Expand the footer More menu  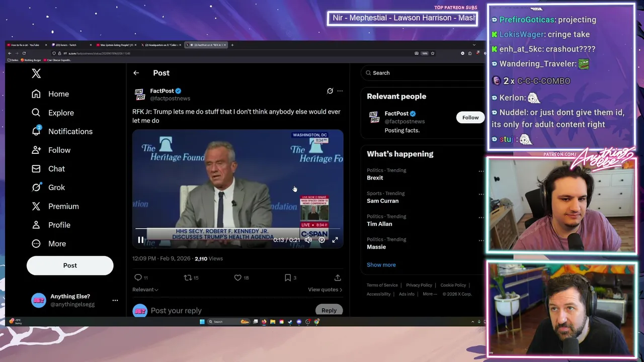click(430, 294)
